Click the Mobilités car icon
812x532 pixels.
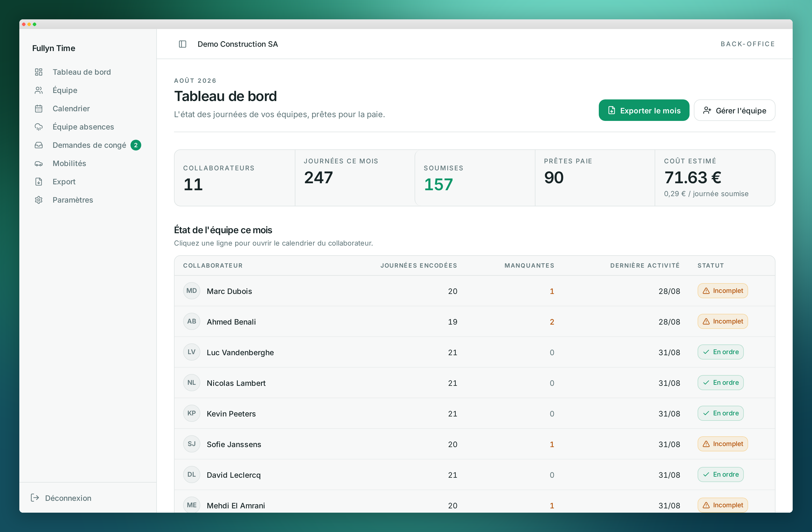pos(39,163)
